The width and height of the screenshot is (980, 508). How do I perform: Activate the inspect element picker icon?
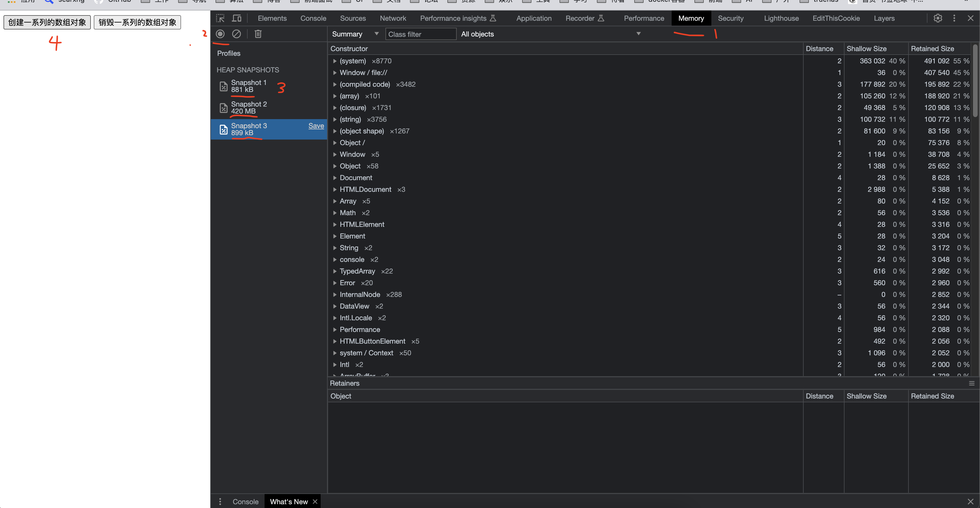(220, 18)
